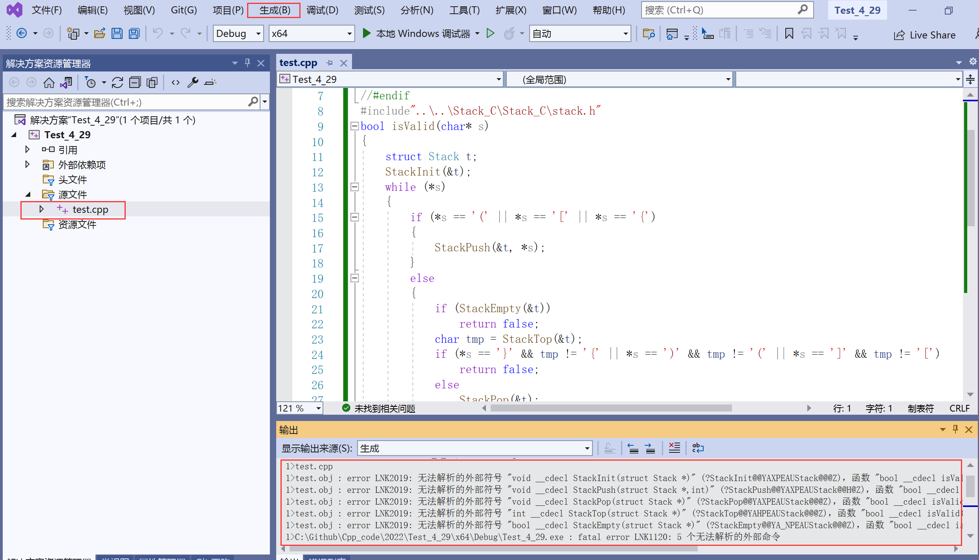Open Properties wrench icon in Solution Explorer
The width and height of the screenshot is (979, 560).
192,82
